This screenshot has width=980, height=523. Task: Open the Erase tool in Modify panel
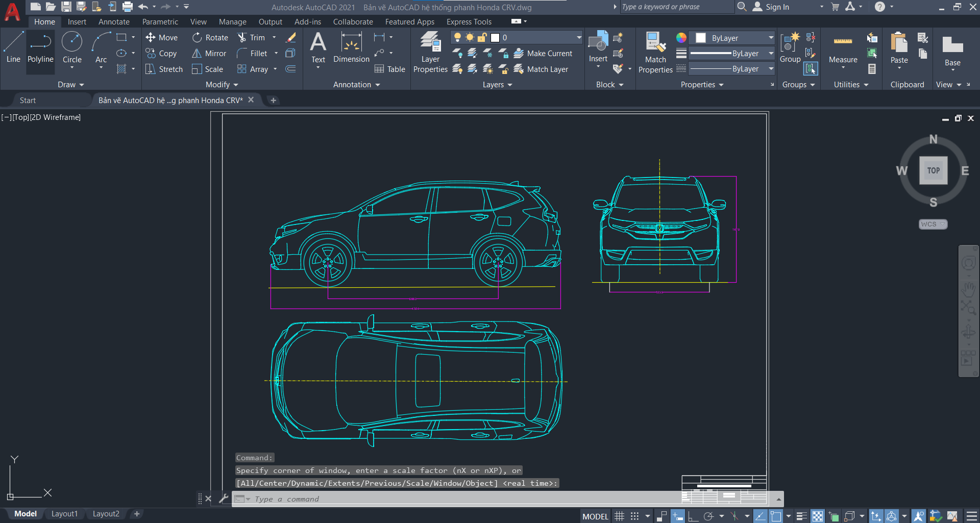(291, 37)
